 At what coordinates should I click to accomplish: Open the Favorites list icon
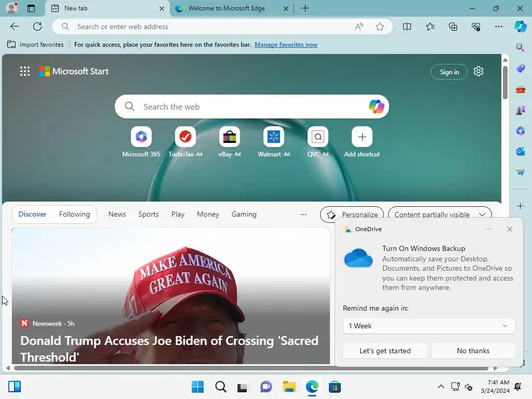click(430, 26)
